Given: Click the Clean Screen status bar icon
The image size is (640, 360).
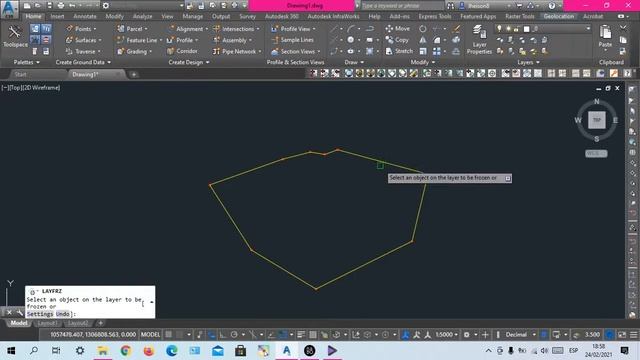Looking at the screenshot, I should pyautogui.click(x=622, y=335).
